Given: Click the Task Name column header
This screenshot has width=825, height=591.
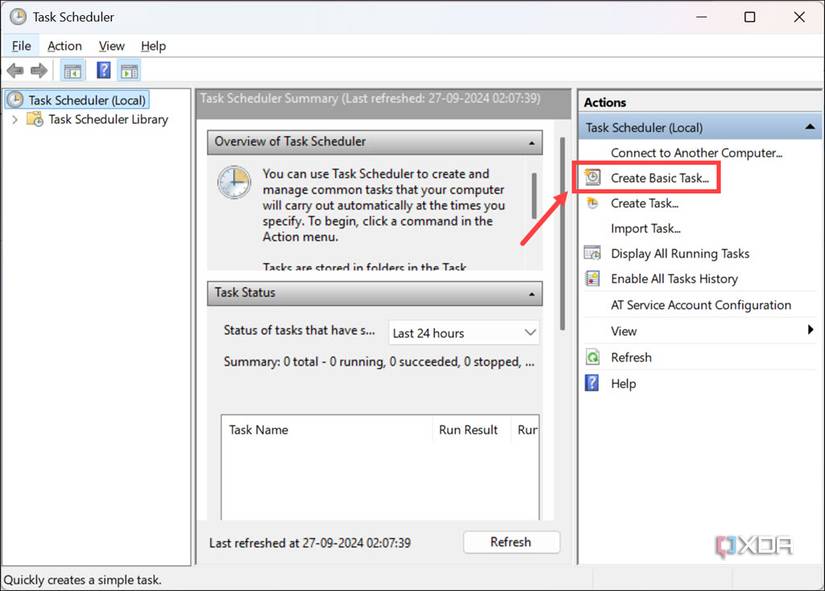Looking at the screenshot, I should tap(327, 430).
